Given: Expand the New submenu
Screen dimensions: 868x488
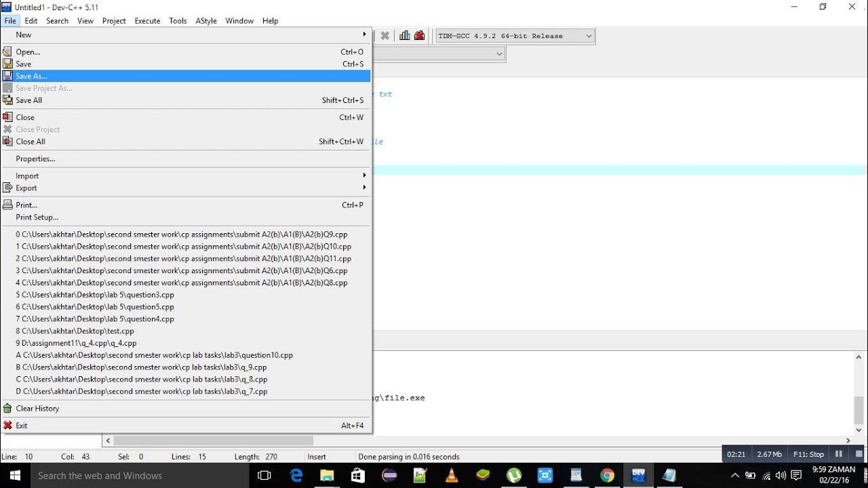Looking at the screenshot, I should (x=186, y=35).
